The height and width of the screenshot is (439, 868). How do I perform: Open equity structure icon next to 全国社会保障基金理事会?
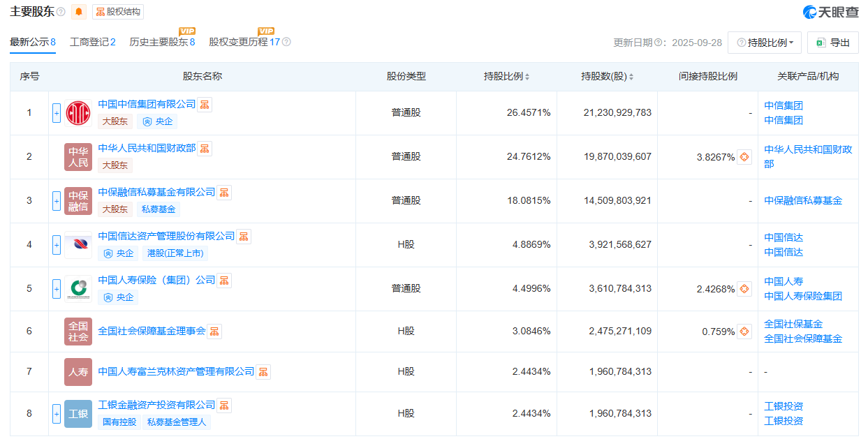click(x=214, y=332)
